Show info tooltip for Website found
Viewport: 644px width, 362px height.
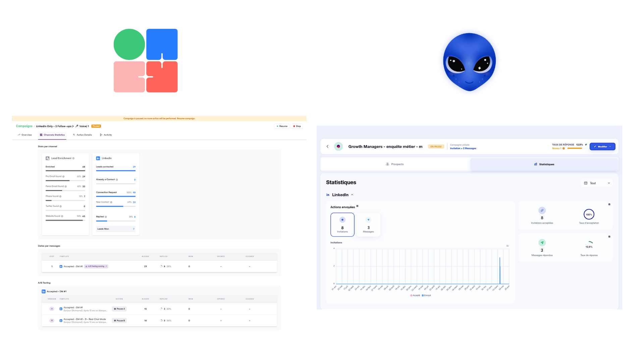click(x=62, y=216)
